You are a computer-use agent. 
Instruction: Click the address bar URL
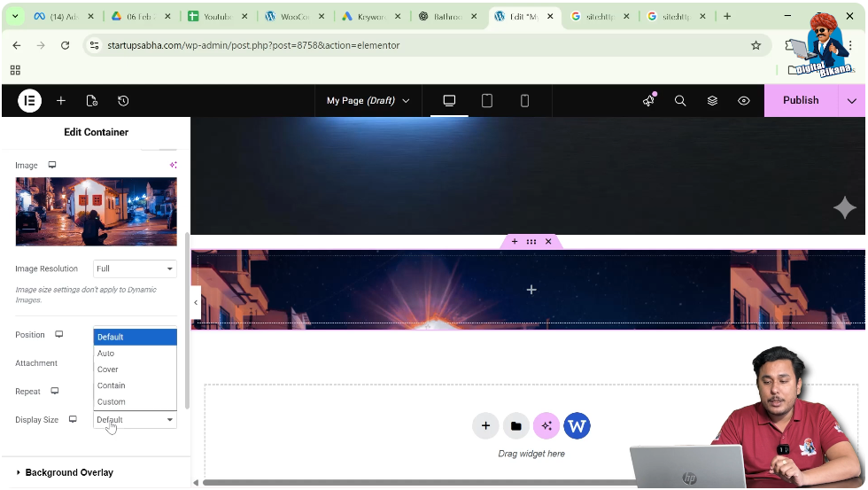point(253,45)
